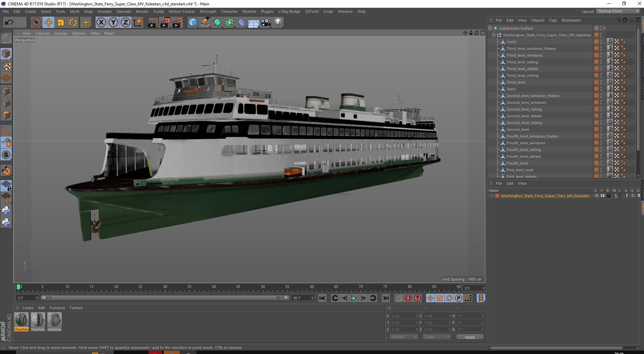Activate the Scale tool in top toolbar
Viewport: 644px width, 354px height.
(61, 23)
